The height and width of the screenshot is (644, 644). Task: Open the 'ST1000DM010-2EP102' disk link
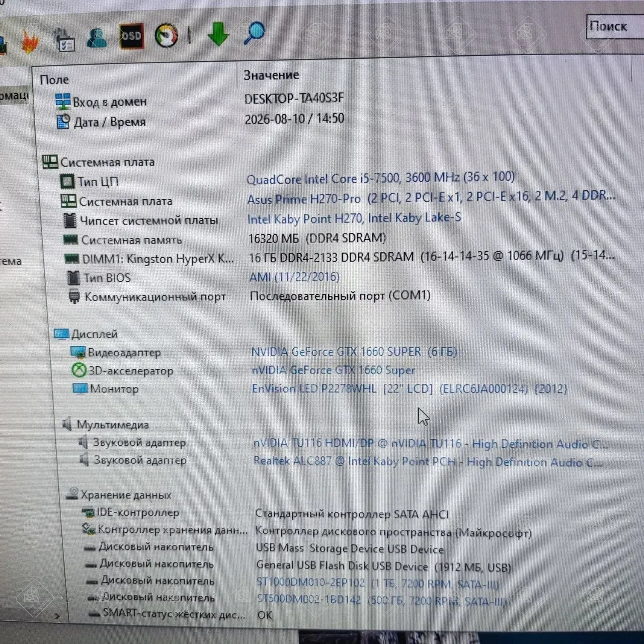378,584
